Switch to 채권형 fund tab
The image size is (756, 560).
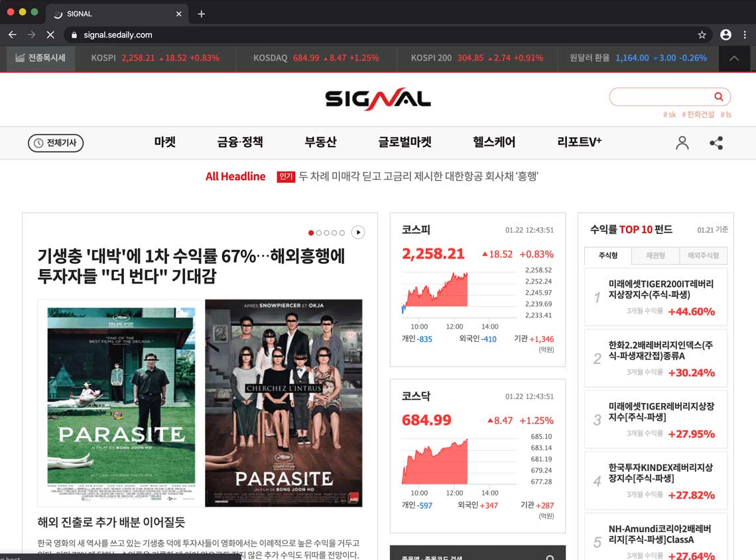[x=655, y=255]
